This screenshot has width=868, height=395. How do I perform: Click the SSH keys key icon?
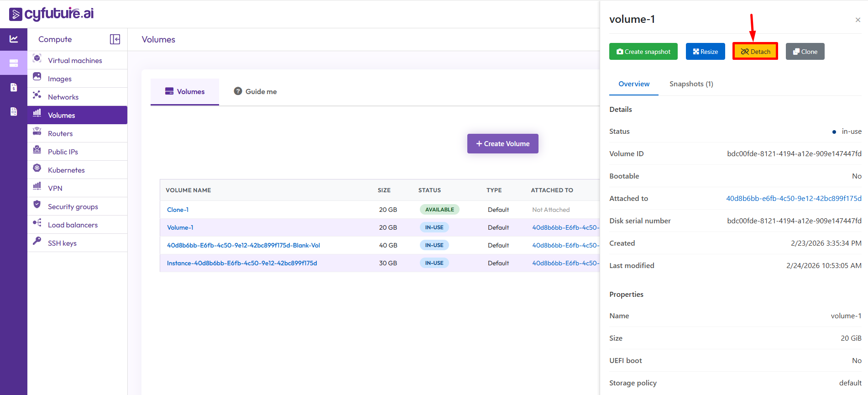37,241
